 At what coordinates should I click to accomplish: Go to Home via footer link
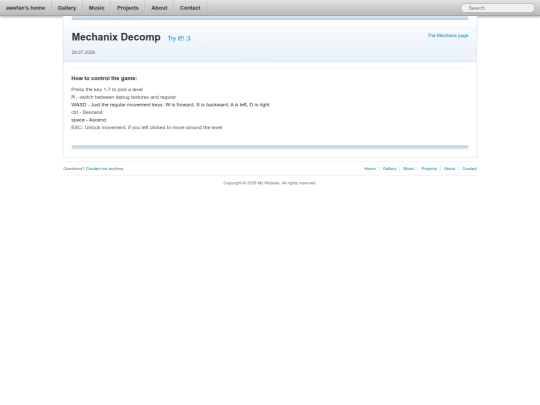[370, 168]
